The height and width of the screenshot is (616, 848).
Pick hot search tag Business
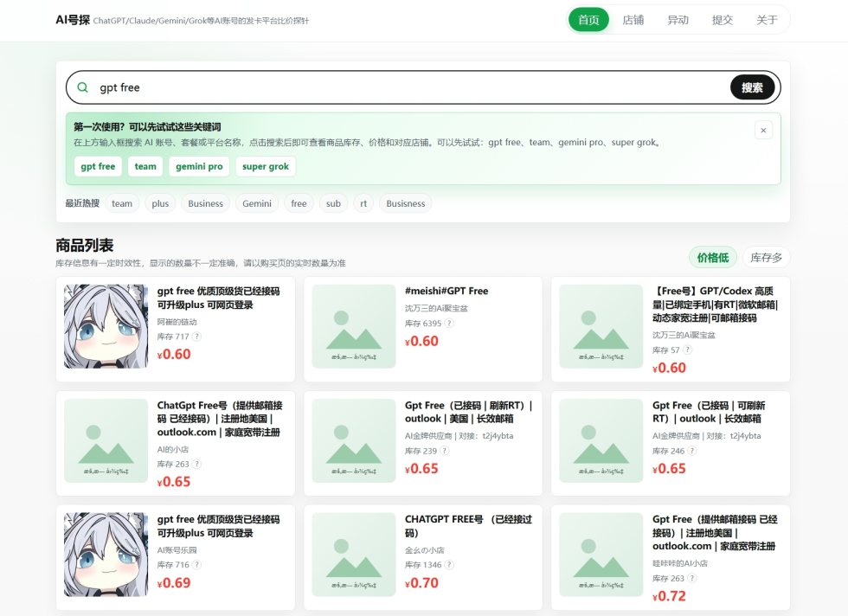click(206, 203)
